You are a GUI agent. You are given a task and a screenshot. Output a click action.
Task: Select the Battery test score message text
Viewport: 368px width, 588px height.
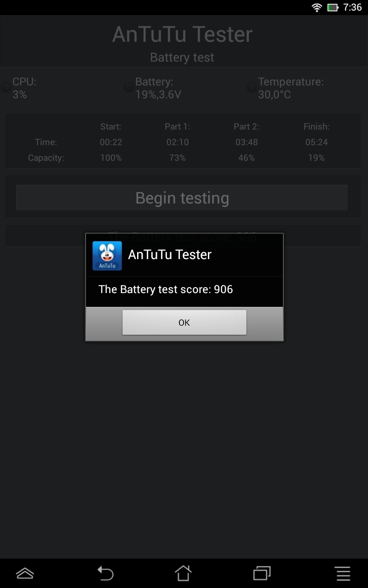(x=166, y=289)
